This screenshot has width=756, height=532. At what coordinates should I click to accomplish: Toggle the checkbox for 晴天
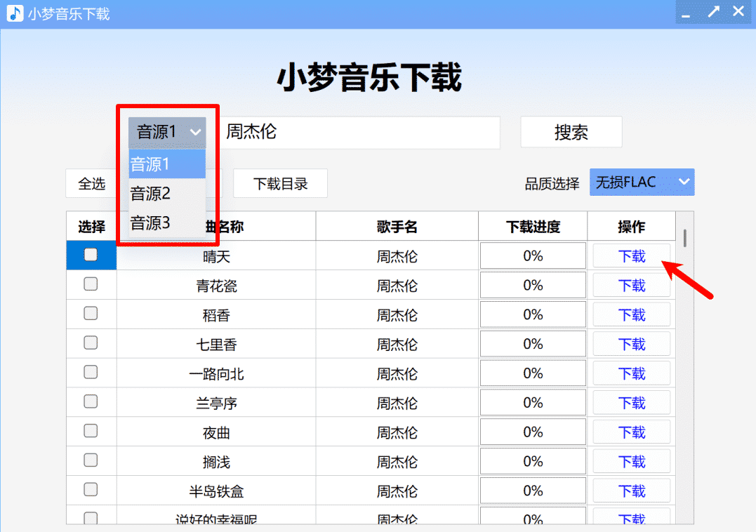[91, 255]
